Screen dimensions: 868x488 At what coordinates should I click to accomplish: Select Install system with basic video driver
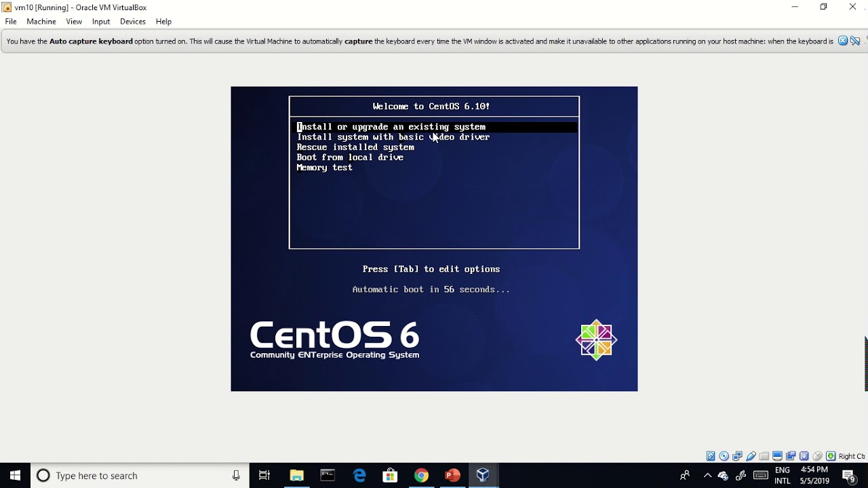tap(393, 137)
